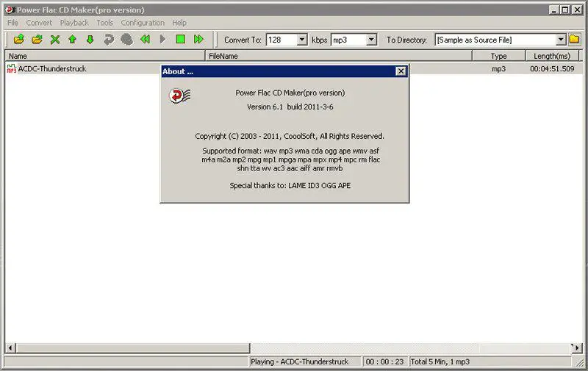The width and height of the screenshot is (588, 371).
Task: Open the Configuration menu
Action: (x=143, y=23)
